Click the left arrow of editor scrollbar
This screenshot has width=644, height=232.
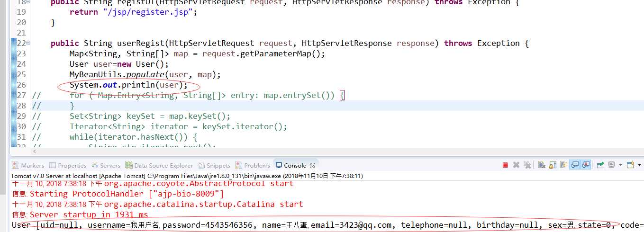(x=34, y=152)
